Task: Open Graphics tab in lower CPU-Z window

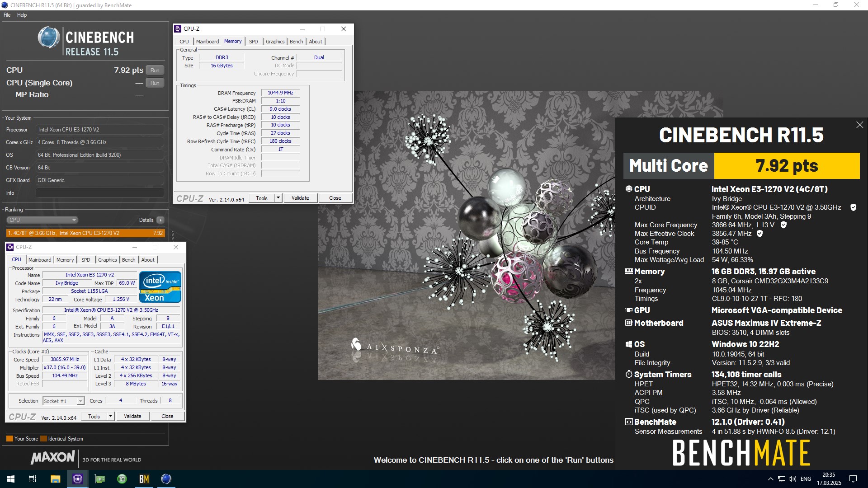Action: click(x=107, y=260)
